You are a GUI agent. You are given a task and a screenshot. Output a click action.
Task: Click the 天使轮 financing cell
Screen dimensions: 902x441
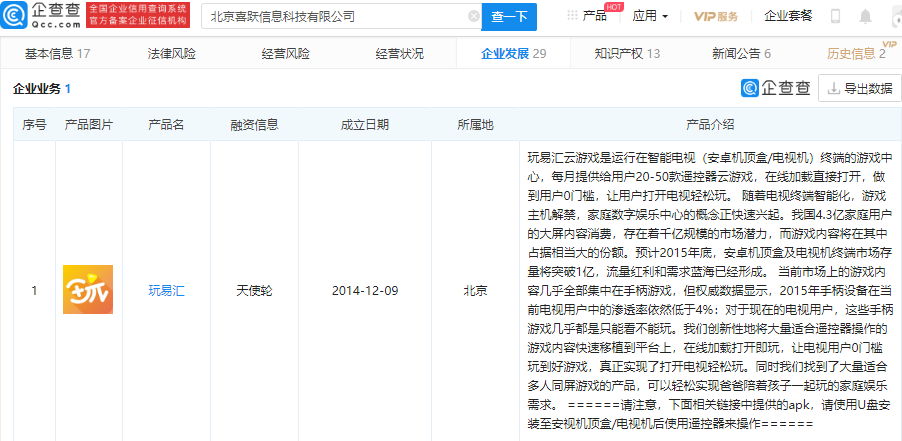click(x=254, y=290)
